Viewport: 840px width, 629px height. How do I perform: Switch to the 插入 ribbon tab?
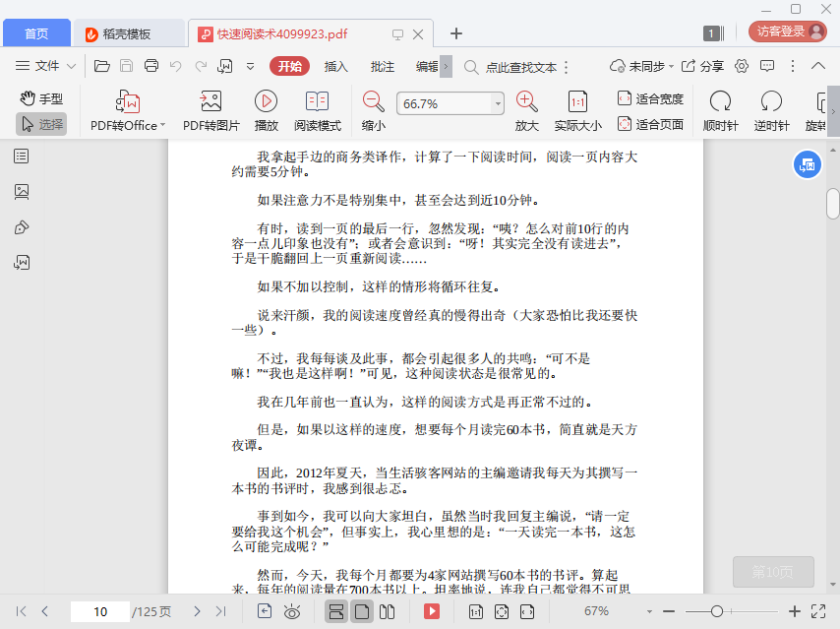336,66
